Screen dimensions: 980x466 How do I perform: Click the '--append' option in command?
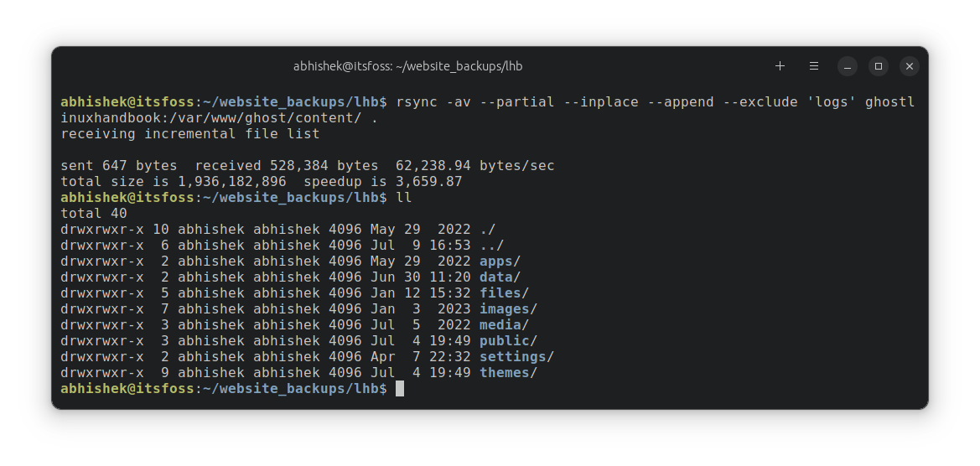pos(680,101)
